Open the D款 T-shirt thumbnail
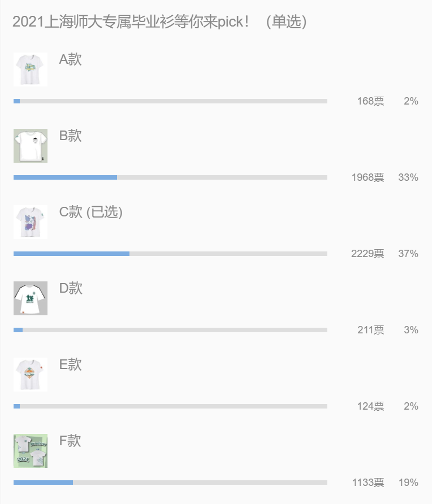This screenshot has width=437, height=504. coord(30,298)
